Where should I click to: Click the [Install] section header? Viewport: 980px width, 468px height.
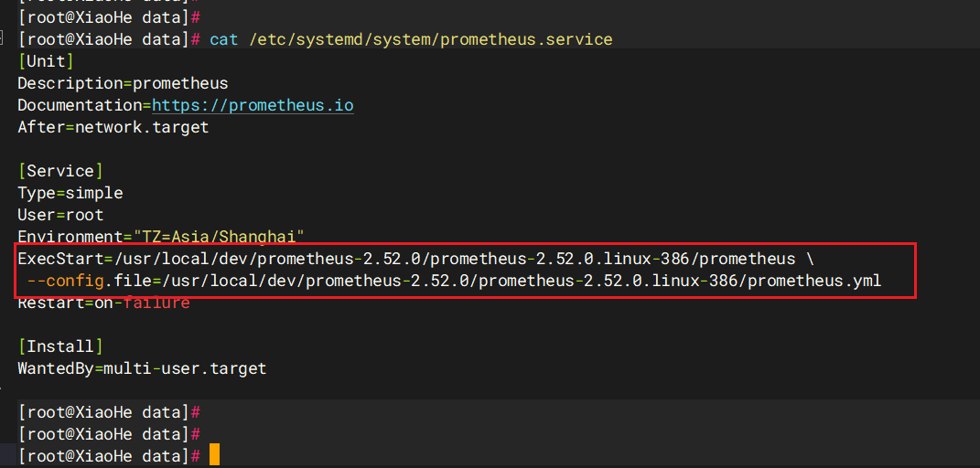(60, 346)
